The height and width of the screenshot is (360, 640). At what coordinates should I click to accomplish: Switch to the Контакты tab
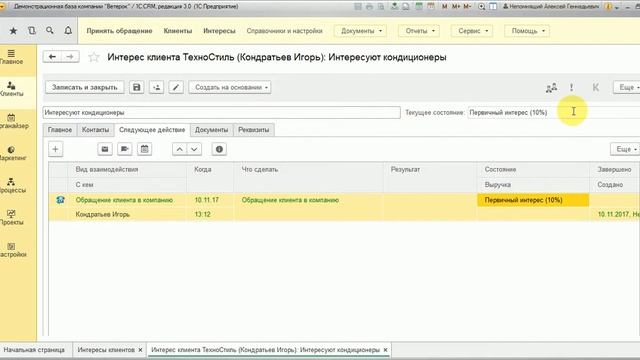tap(96, 130)
